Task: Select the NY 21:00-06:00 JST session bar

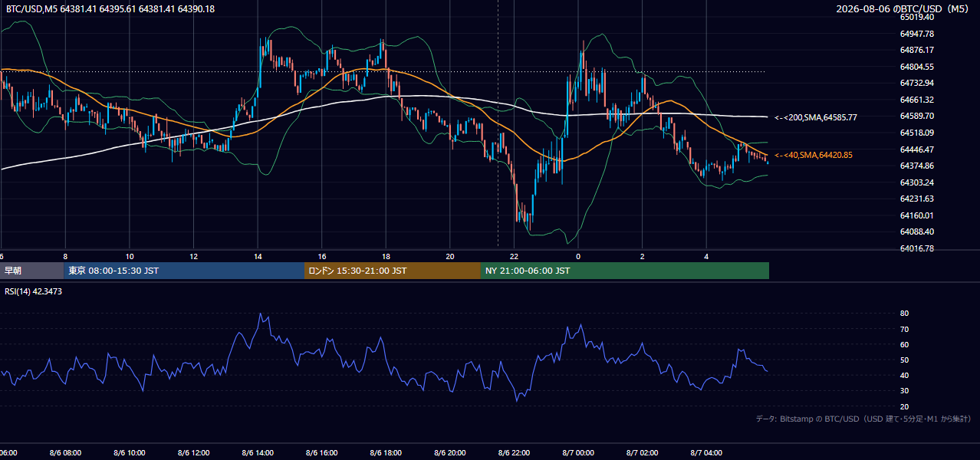Action: (x=625, y=271)
